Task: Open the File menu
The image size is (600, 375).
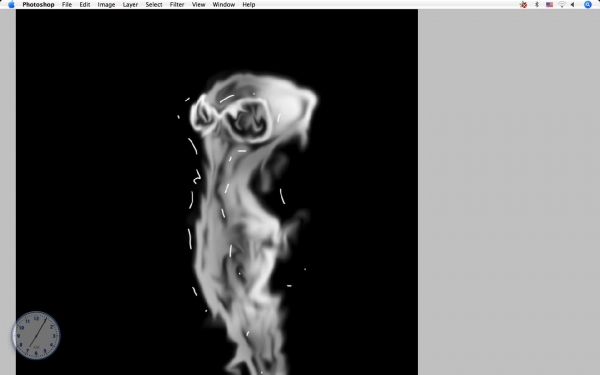Action: click(x=67, y=5)
